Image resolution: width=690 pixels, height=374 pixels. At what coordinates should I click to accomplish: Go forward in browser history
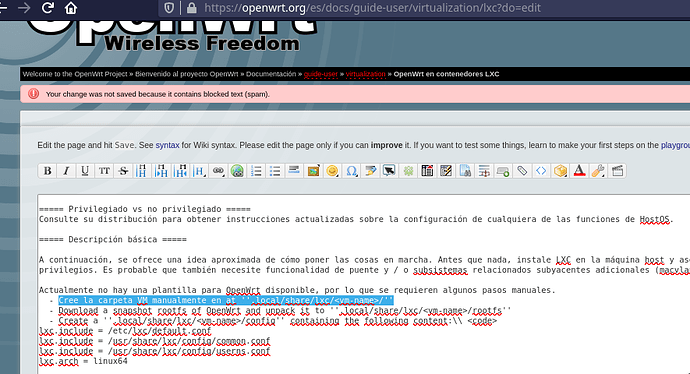coord(24,8)
